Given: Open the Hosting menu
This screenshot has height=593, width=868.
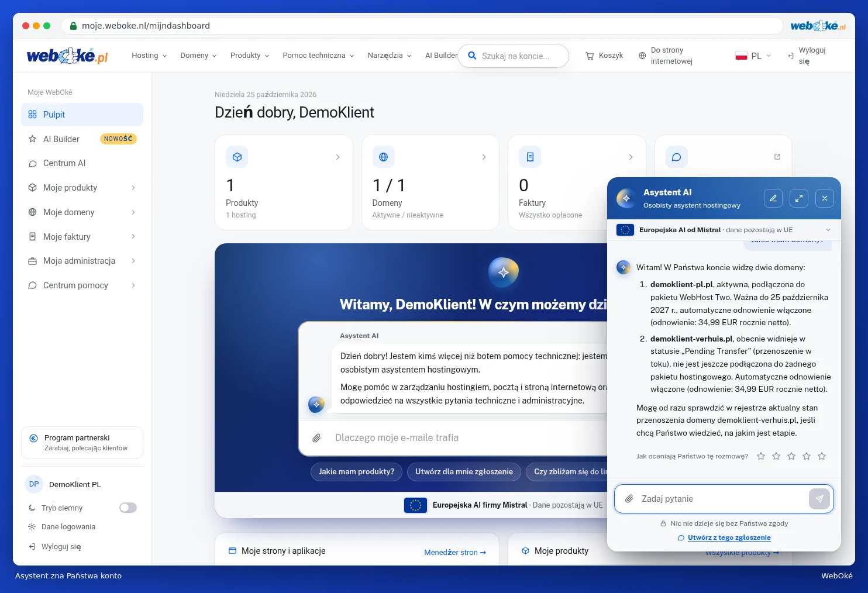Looking at the screenshot, I should pyautogui.click(x=149, y=56).
